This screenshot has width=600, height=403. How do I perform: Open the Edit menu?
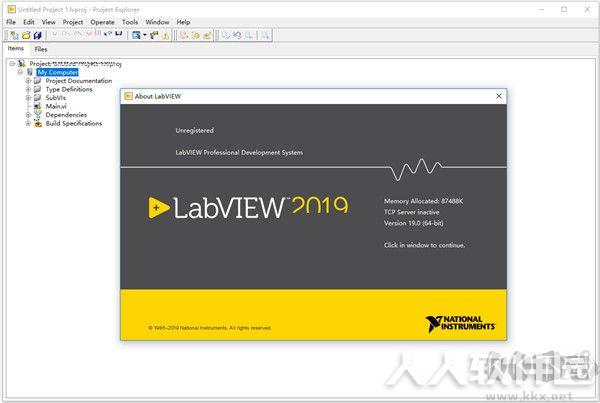[29, 22]
